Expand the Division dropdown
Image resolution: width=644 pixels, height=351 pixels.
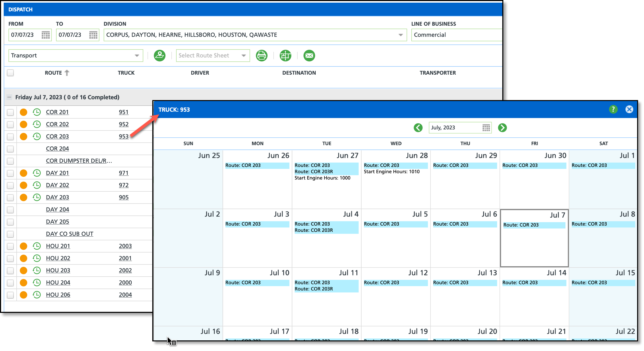401,35
